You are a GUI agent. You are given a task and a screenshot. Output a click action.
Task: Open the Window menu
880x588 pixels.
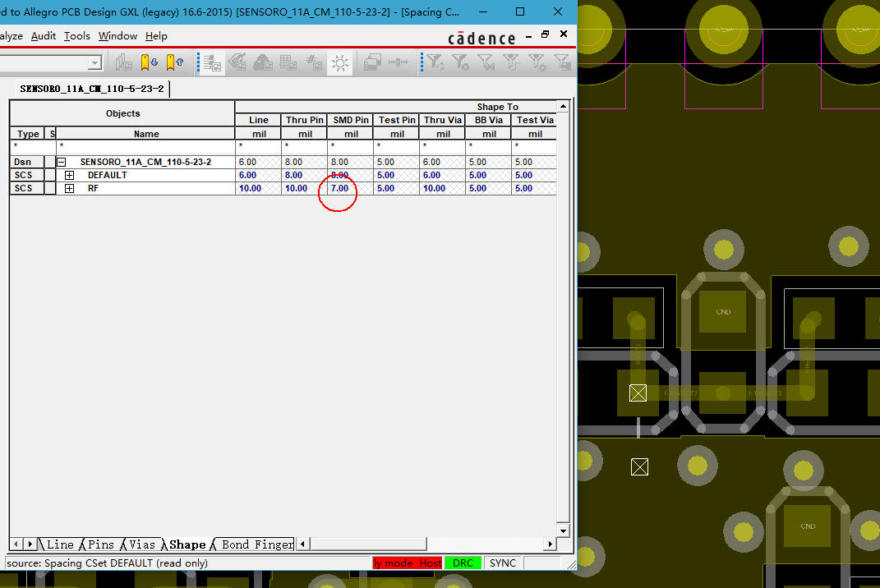pos(117,36)
